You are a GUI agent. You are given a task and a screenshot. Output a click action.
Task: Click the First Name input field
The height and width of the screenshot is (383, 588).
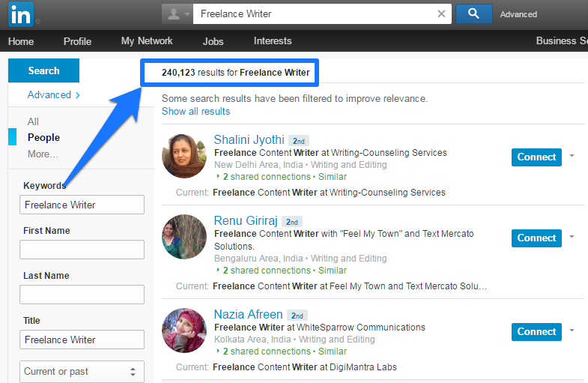pyautogui.click(x=82, y=250)
